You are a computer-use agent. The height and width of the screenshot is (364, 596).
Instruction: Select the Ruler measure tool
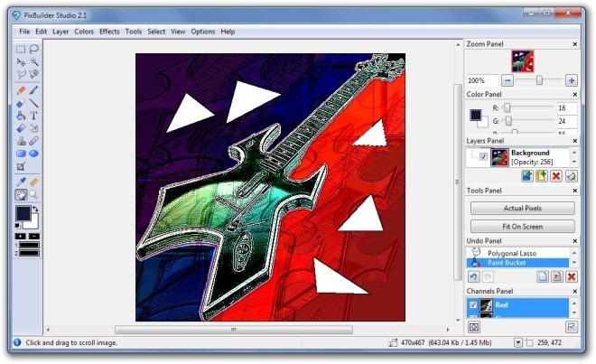33,182
